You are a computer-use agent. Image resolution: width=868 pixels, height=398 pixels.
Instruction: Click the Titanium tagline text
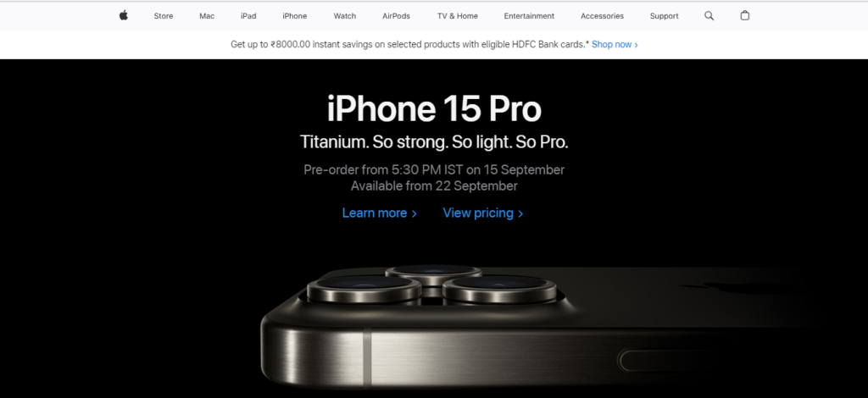pyautogui.click(x=434, y=142)
